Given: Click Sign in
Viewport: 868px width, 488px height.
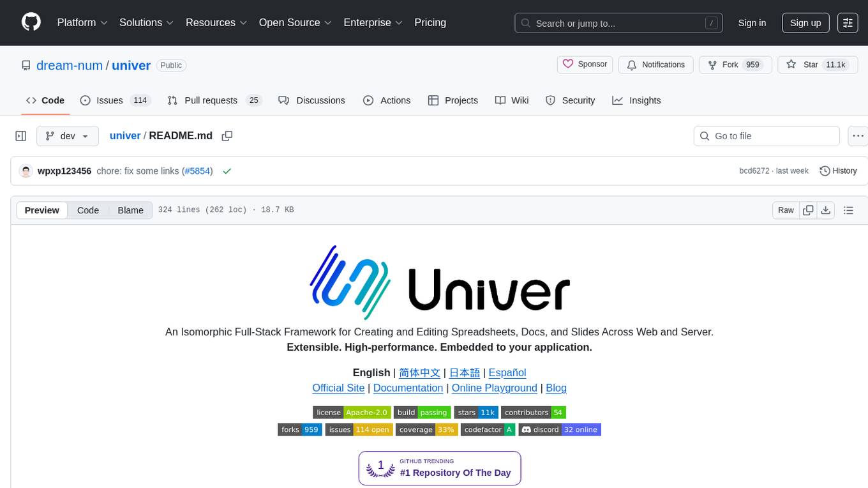Looking at the screenshot, I should click(752, 23).
